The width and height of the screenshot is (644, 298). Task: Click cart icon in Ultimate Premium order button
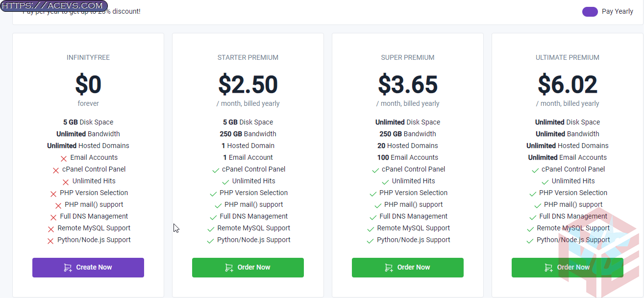[x=548, y=268]
